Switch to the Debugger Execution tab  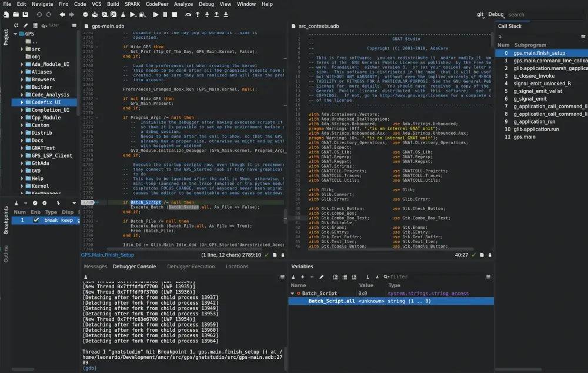coord(191,267)
